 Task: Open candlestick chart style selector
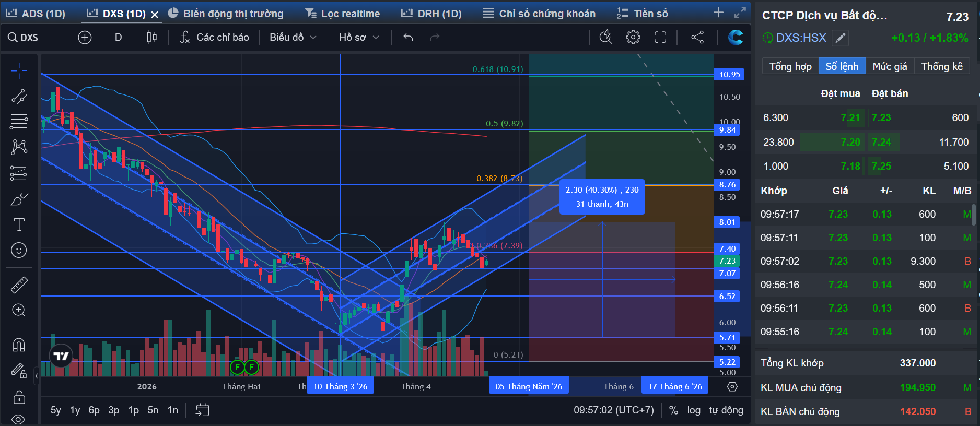pos(151,37)
